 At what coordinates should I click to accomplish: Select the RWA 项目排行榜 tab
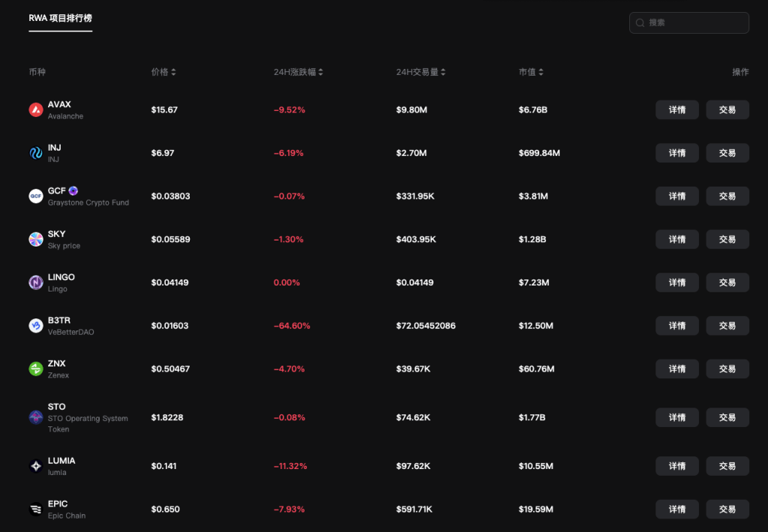click(x=60, y=18)
